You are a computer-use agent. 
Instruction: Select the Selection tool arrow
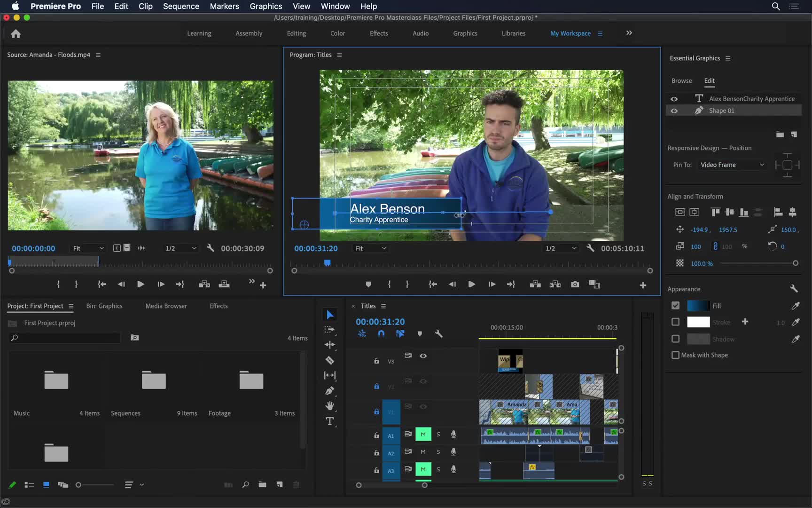(x=330, y=314)
